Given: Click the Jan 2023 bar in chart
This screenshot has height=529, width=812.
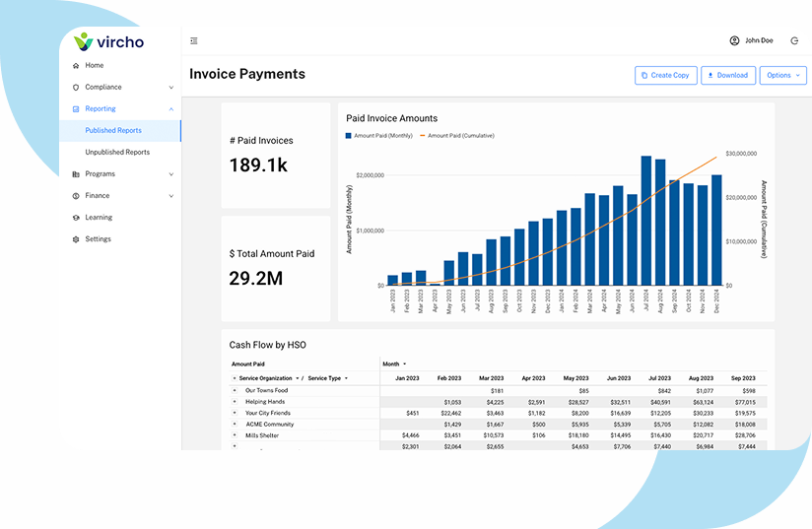Looking at the screenshot, I should pos(392,280).
